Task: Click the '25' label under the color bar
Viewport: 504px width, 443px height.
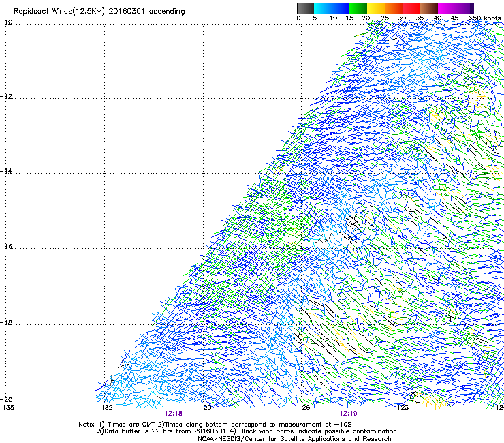Action: point(385,18)
